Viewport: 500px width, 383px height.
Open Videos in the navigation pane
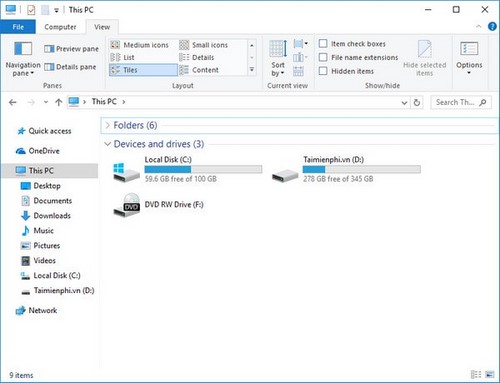[38, 261]
